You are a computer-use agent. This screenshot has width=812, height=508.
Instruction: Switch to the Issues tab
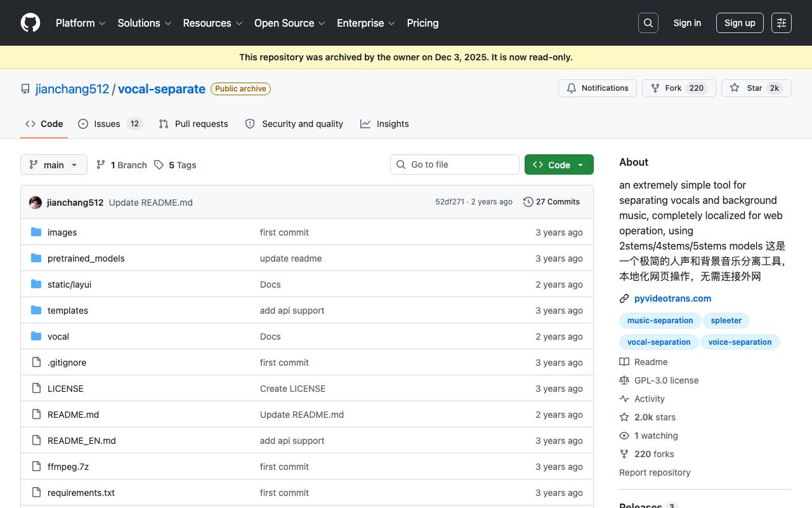[x=110, y=124]
